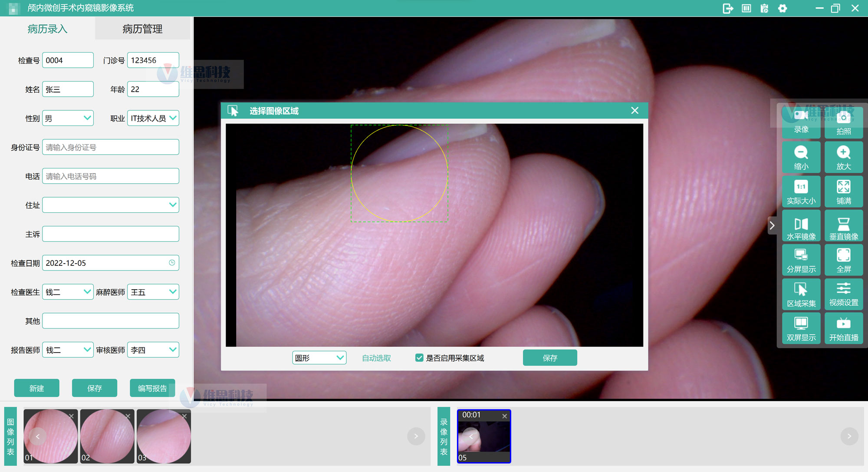Click the 开始直播 start live stream icon
Image resolution: width=868 pixels, height=472 pixels.
click(x=843, y=328)
